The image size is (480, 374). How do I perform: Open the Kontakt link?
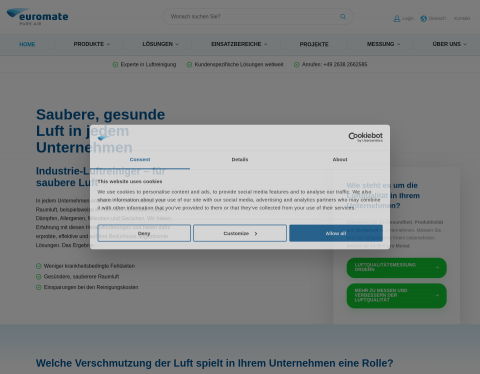pos(462,18)
